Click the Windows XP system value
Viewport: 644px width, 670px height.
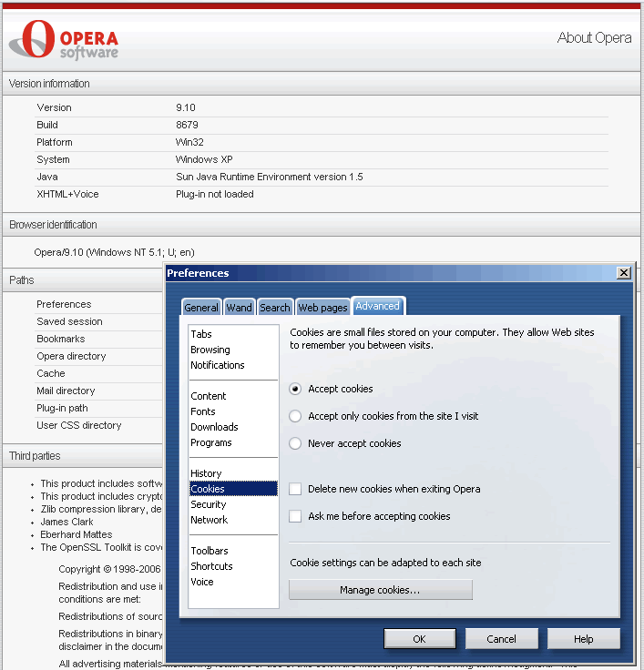coord(204,159)
